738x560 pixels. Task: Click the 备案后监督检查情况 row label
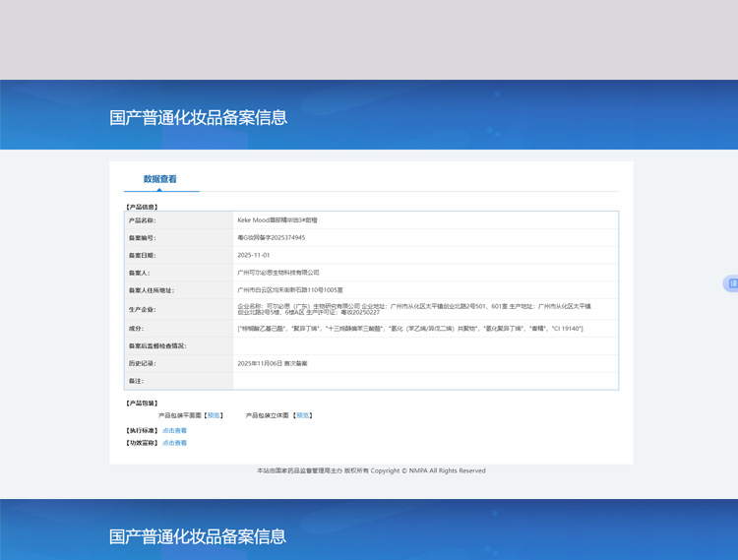[157, 345]
